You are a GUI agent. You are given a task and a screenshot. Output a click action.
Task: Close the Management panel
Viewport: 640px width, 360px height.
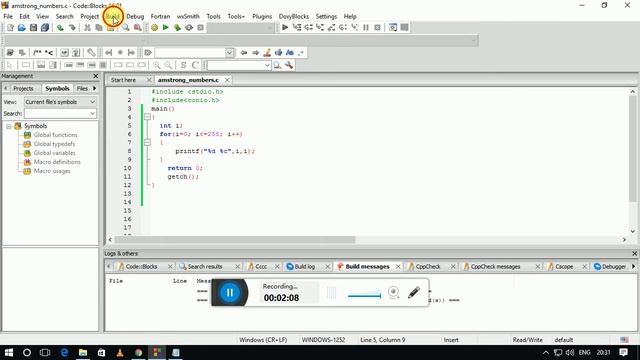tap(96, 76)
